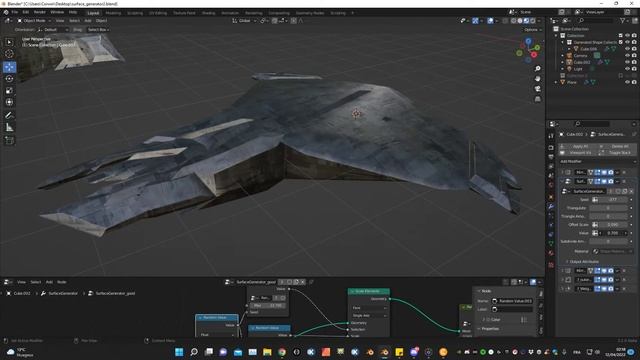Collapse the Generated Shape Collection tree
The height and width of the screenshot is (360, 640).
pos(563,42)
